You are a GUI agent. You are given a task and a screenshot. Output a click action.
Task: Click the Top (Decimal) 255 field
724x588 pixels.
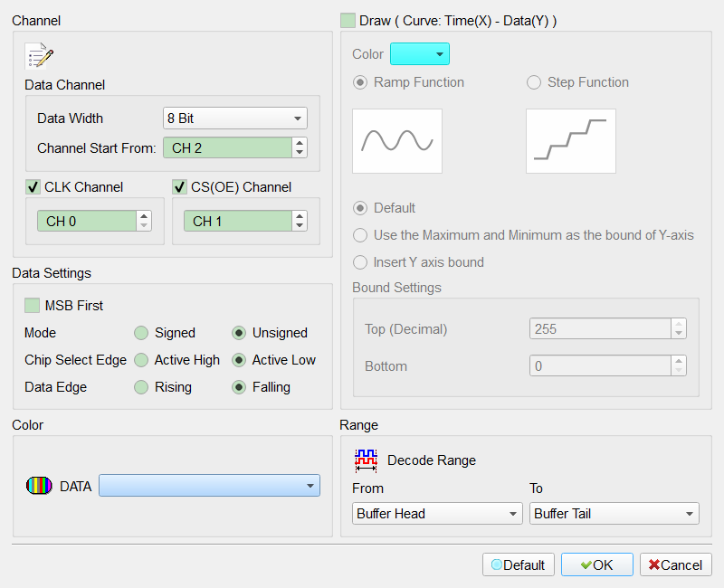(x=600, y=329)
